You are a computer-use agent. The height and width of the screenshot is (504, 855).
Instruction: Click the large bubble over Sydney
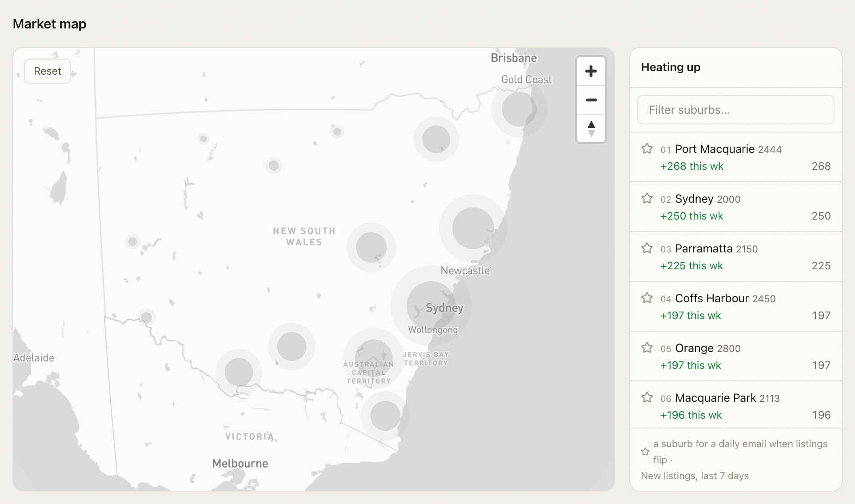[x=431, y=306]
